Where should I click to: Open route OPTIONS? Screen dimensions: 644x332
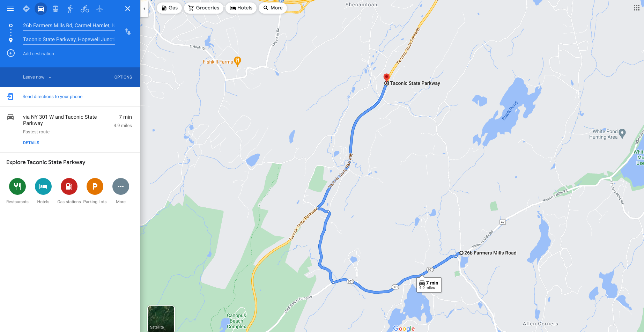tap(123, 77)
